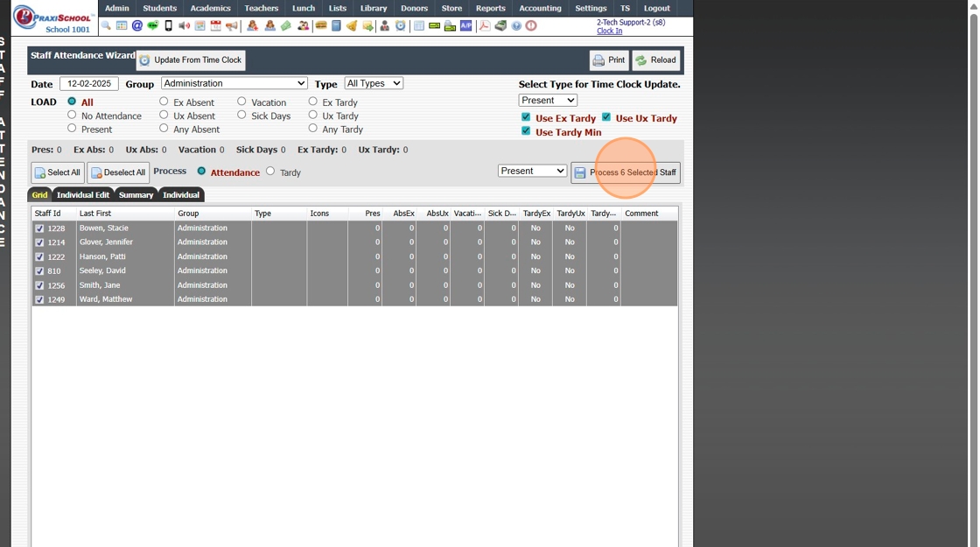Open the Accounting menu
The height and width of the screenshot is (547, 980).
(540, 8)
